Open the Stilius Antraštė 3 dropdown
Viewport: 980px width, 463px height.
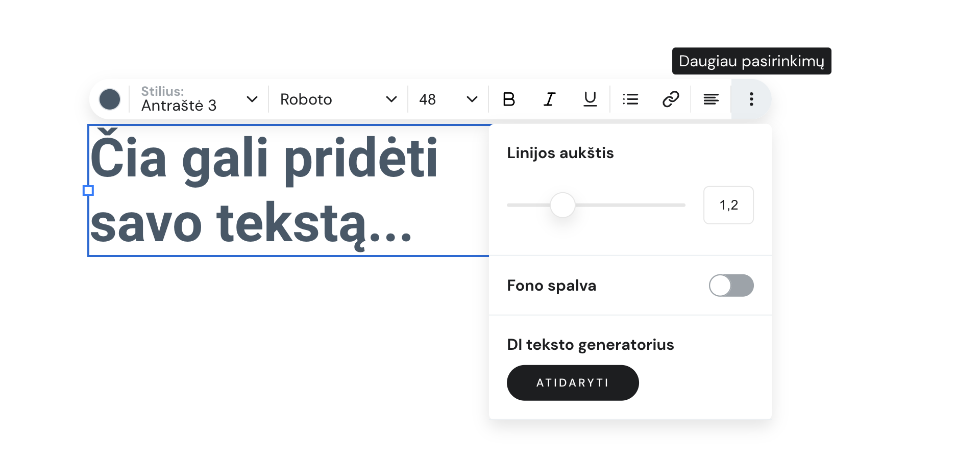click(199, 99)
